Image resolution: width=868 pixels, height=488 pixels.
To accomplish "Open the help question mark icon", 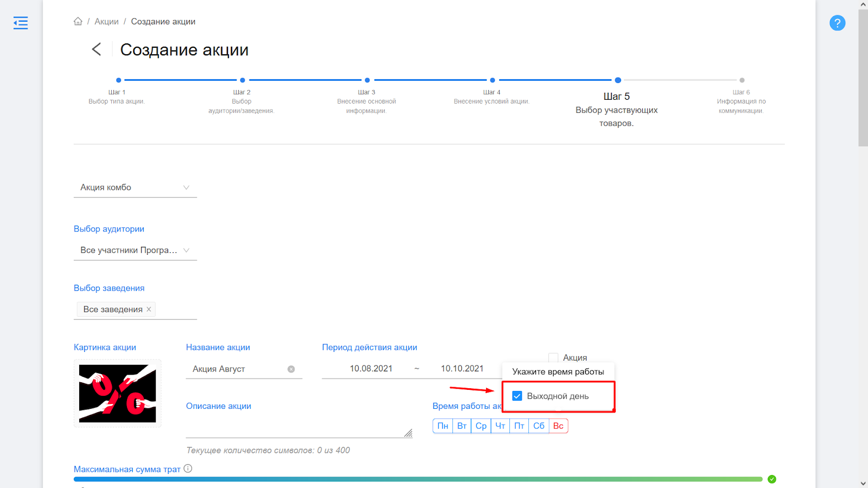I will pyautogui.click(x=837, y=23).
